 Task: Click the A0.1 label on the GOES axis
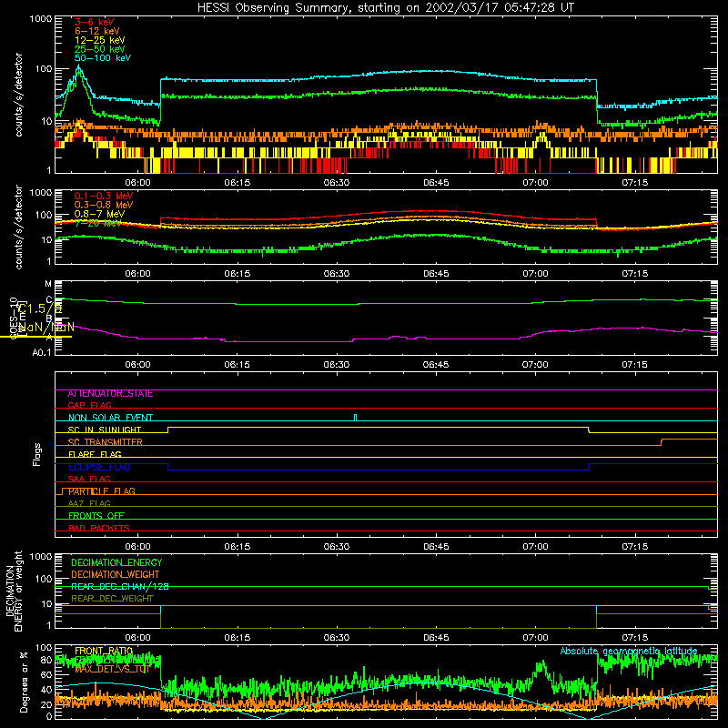[42, 353]
